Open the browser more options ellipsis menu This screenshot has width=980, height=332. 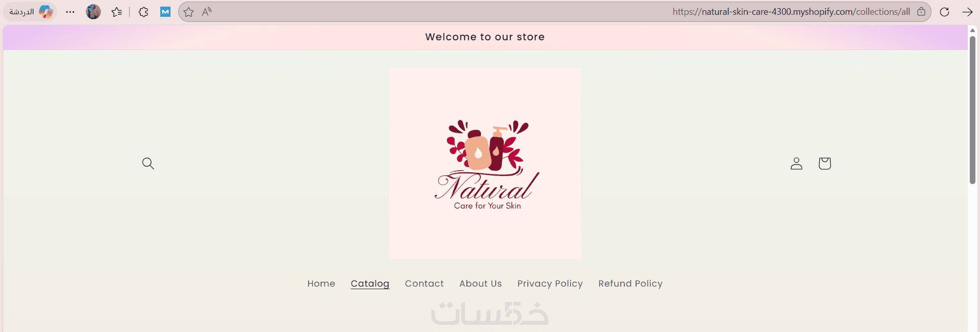[70, 12]
